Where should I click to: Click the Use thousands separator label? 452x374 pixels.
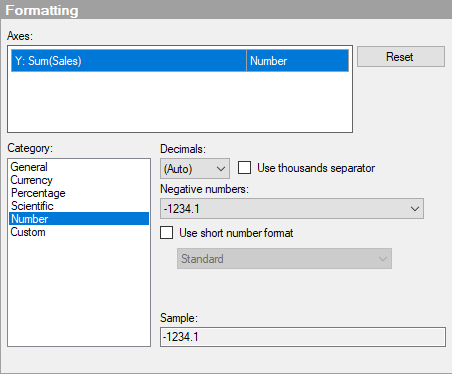click(x=316, y=168)
